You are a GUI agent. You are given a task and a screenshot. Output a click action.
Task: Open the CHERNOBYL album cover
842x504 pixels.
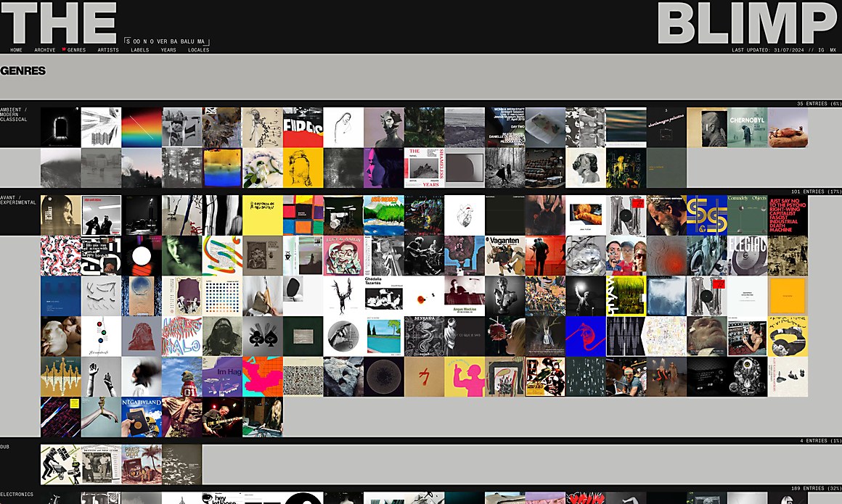click(747, 127)
